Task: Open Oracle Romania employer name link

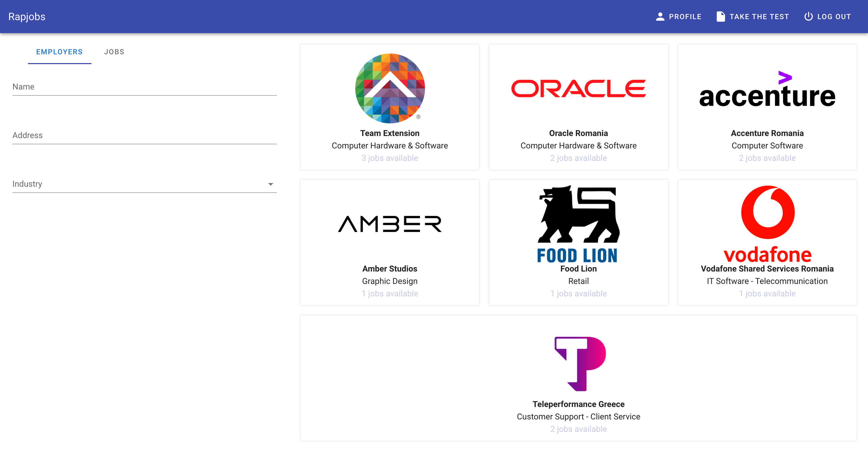Action: pos(578,133)
